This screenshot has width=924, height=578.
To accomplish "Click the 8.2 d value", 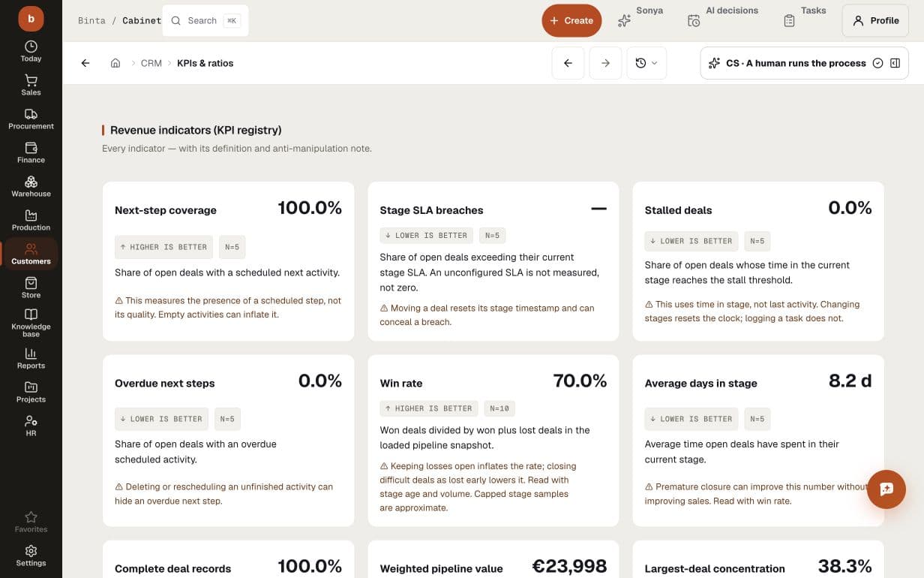I will click(x=850, y=381).
